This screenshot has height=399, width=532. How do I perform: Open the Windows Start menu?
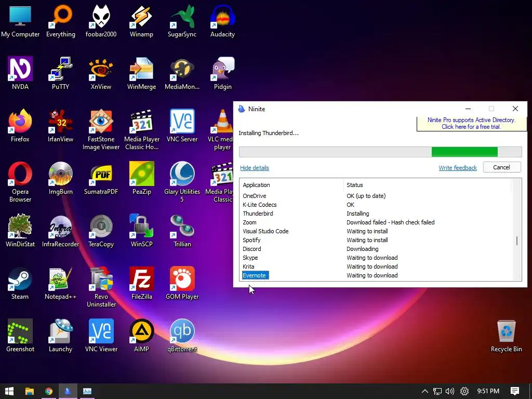[x=9, y=391]
